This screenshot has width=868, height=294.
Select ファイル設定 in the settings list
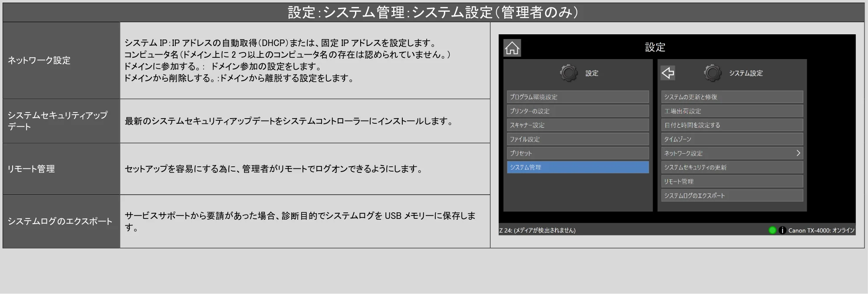tap(578, 139)
